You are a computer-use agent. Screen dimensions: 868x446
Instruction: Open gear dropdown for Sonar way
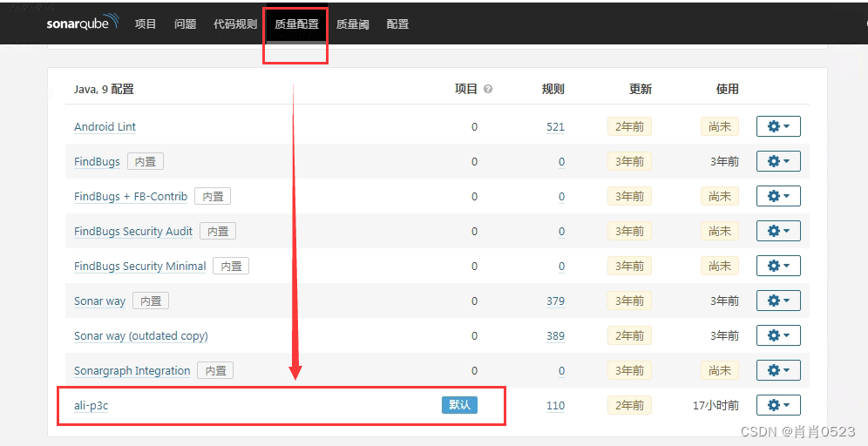778,301
